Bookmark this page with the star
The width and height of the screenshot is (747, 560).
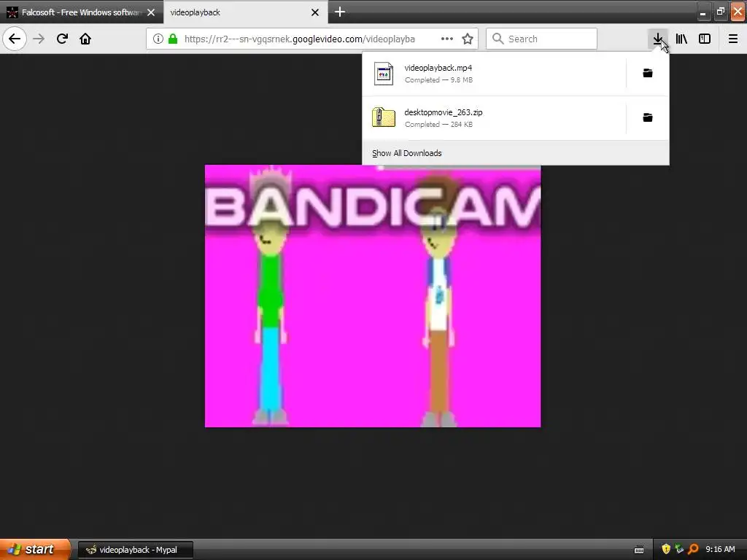468,39
